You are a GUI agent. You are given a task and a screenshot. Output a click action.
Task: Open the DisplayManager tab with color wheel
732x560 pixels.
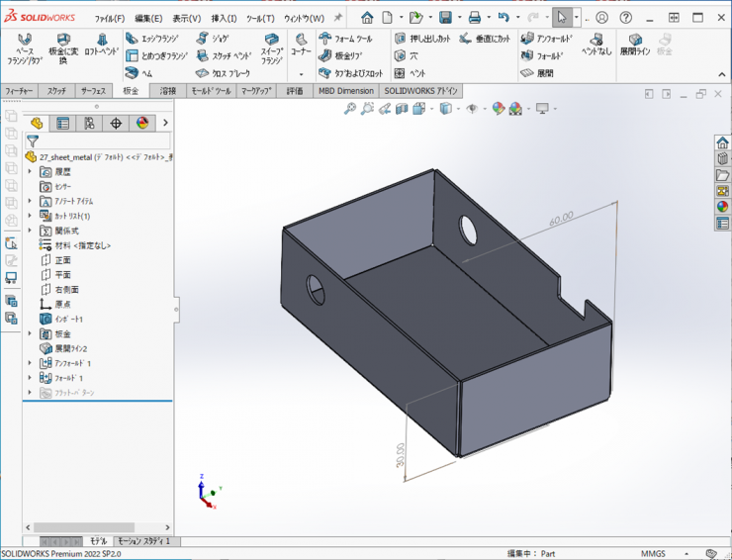click(x=142, y=124)
